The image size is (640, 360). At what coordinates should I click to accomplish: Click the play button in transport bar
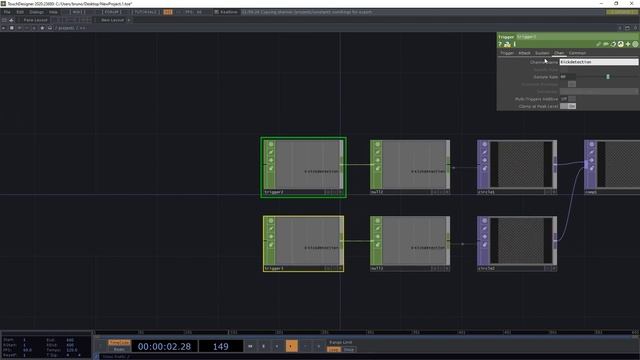click(291, 346)
